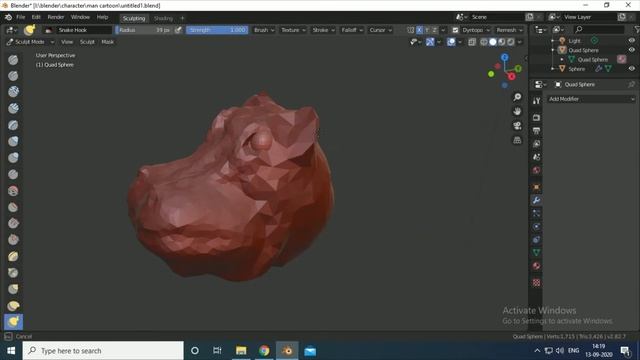This screenshot has height=360, width=640.
Task: Open the Cursor dropdown
Action: [x=380, y=30]
